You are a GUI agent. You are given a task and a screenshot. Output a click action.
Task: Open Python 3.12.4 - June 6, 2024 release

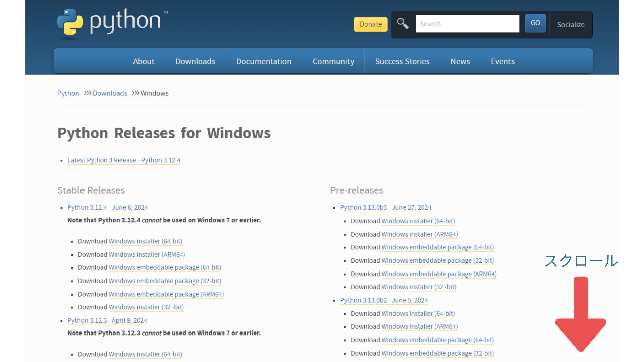[108, 207]
